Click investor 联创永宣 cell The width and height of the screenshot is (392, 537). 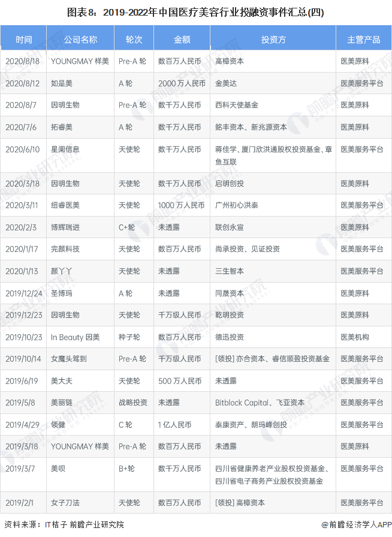pyautogui.click(x=230, y=227)
